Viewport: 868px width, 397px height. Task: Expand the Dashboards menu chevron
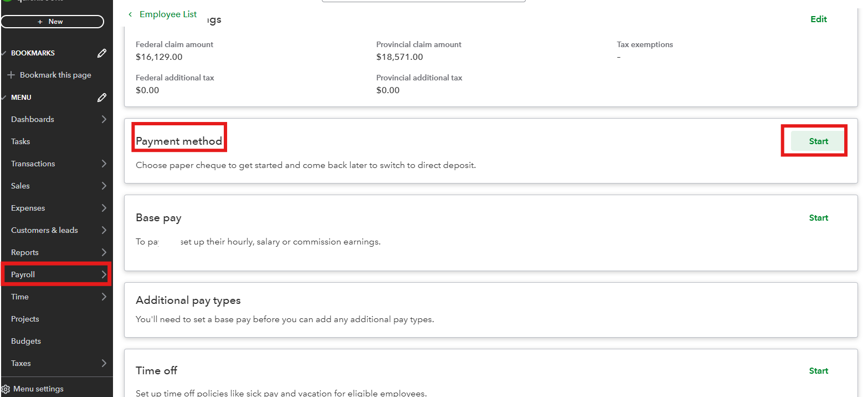point(104,119)
